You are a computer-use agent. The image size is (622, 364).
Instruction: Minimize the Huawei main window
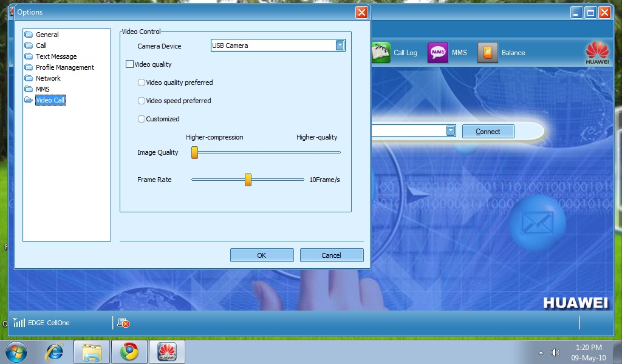click(576, 13)
